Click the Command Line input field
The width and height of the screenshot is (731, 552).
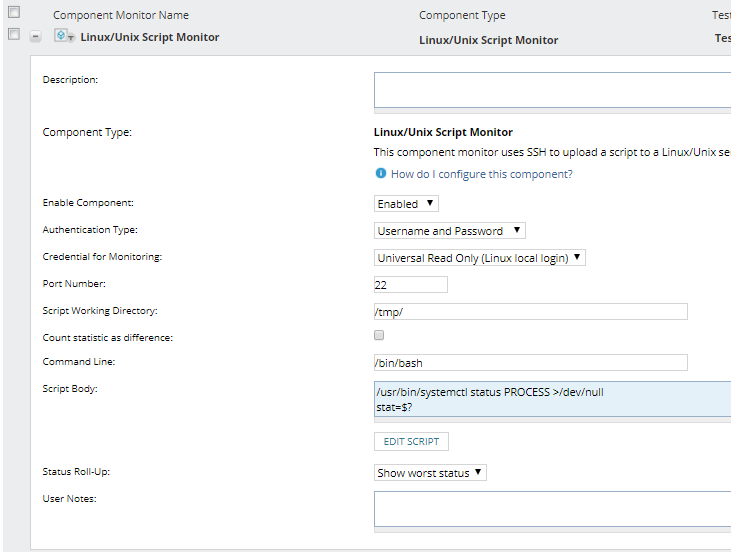[530, 363]
